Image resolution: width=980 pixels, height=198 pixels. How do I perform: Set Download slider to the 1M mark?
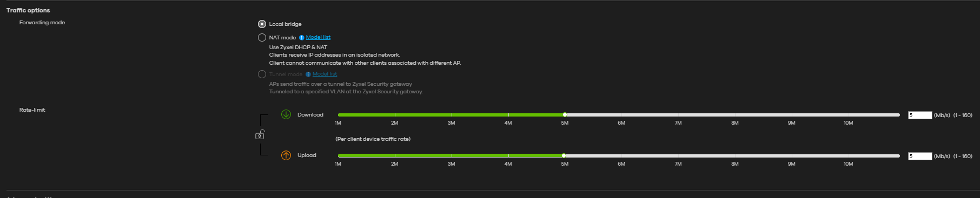click(x=339, y=114)
